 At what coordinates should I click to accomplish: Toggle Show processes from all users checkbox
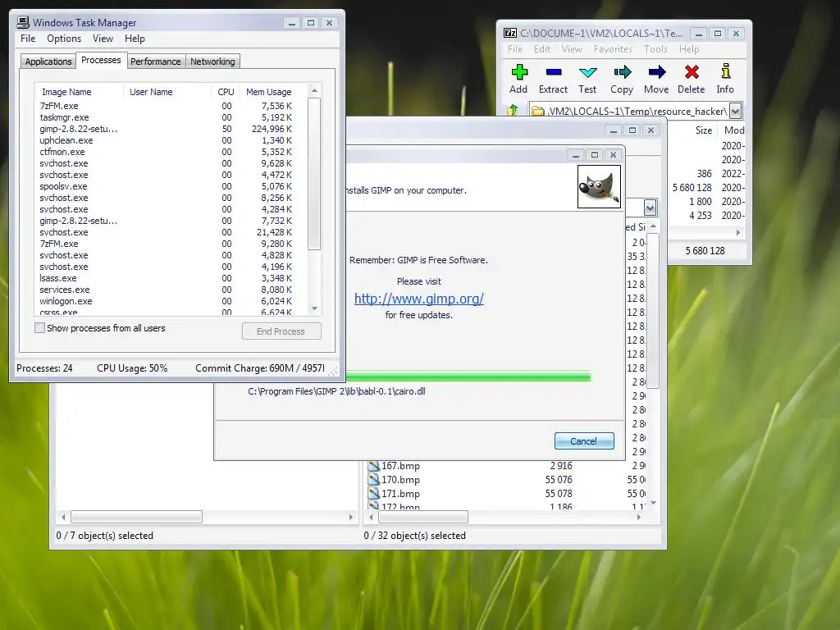39,328
